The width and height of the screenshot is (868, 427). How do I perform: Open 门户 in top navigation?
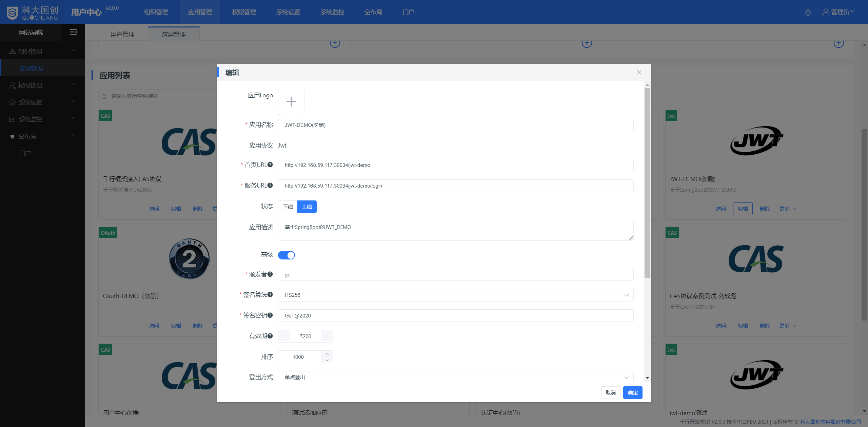(409, 12)
